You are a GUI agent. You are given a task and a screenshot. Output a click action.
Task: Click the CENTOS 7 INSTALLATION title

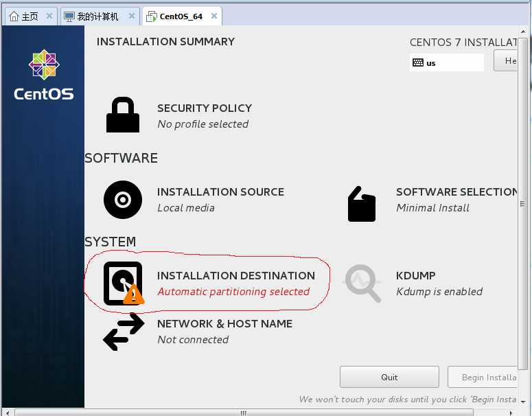(x=463, y=43)
